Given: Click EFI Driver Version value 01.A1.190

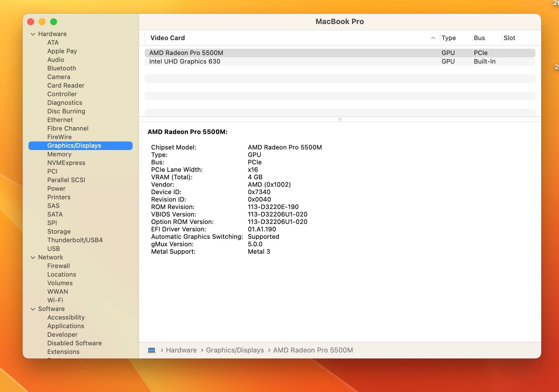Looking at the screenshot, I should pyautogui.click(x=262, y=229).
